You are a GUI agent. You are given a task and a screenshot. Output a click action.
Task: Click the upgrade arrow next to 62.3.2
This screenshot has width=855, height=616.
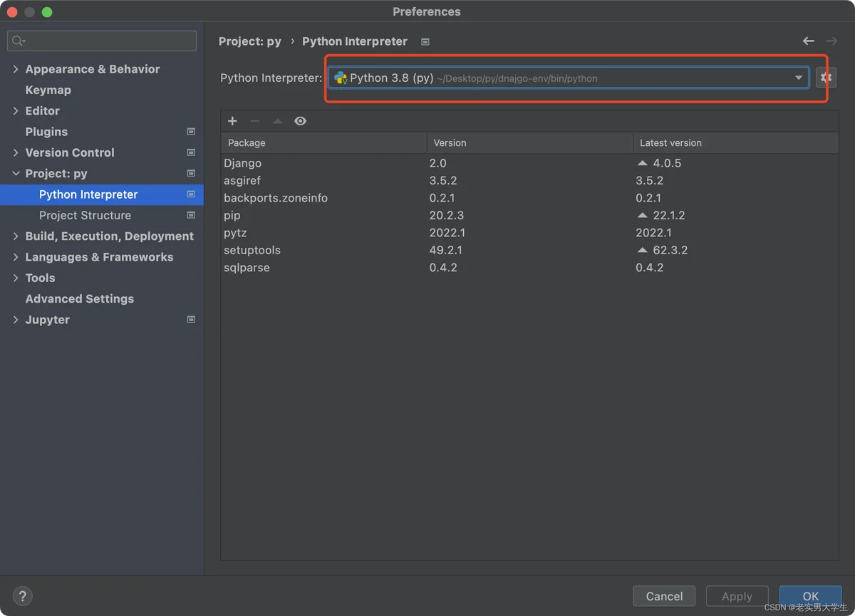click(643, 250)
